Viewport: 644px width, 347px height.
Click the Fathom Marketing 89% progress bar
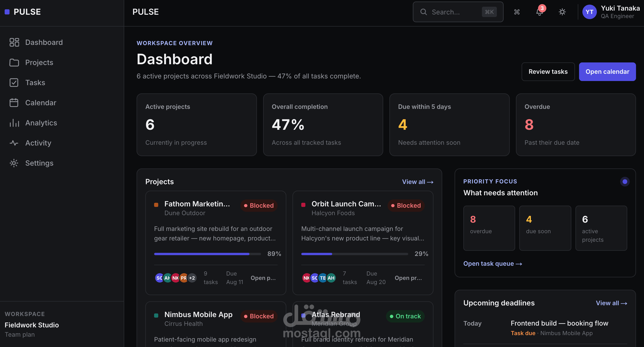[207, 254]
